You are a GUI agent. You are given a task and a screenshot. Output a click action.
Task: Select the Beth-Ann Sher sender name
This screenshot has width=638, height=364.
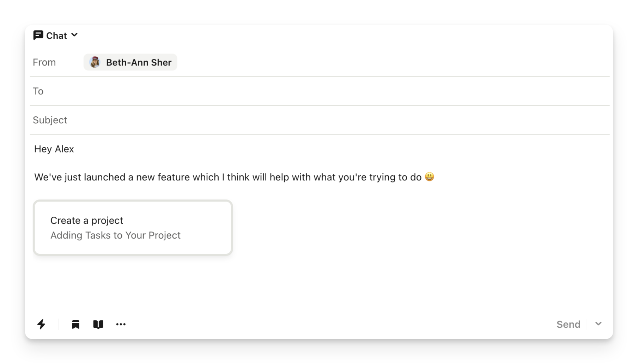pyautogui.click(x=139, y=62)
